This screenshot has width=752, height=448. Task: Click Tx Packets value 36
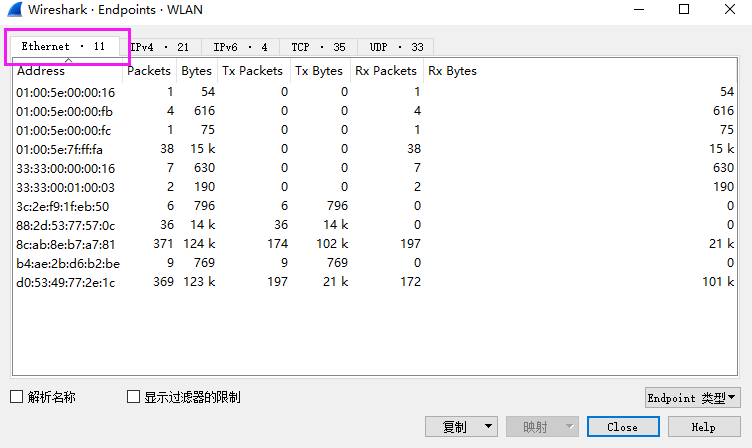point(281,224)
